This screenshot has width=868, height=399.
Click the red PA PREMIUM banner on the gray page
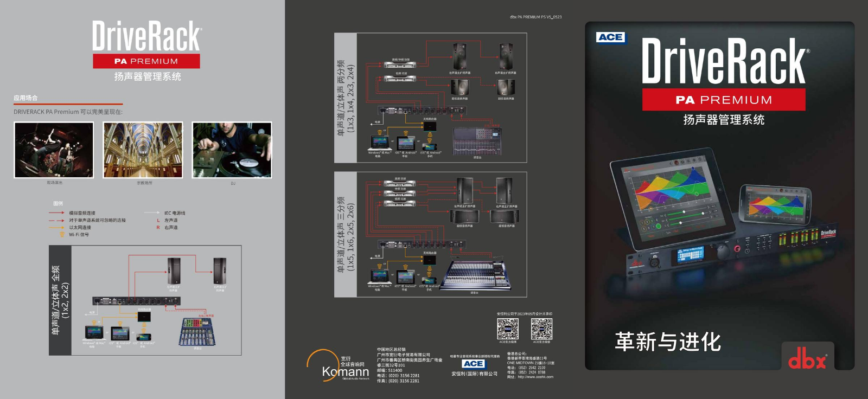coord(146,61)
